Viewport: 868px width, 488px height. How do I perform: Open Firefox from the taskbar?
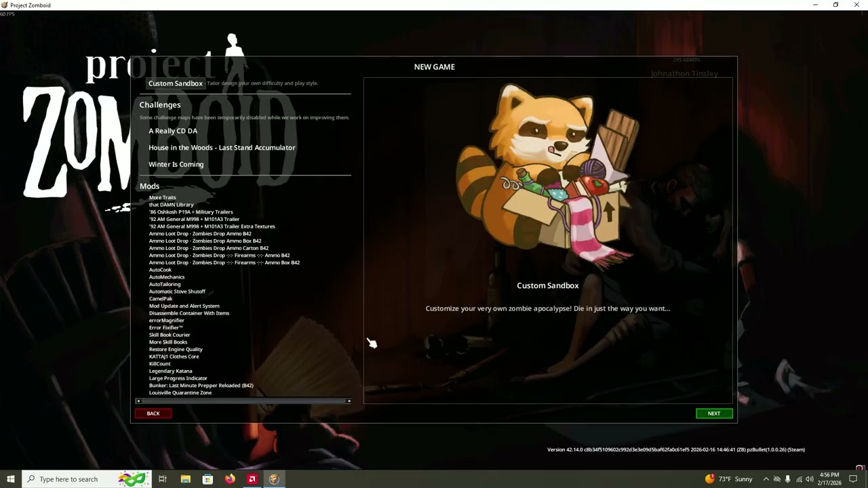(x=230, y=479)
